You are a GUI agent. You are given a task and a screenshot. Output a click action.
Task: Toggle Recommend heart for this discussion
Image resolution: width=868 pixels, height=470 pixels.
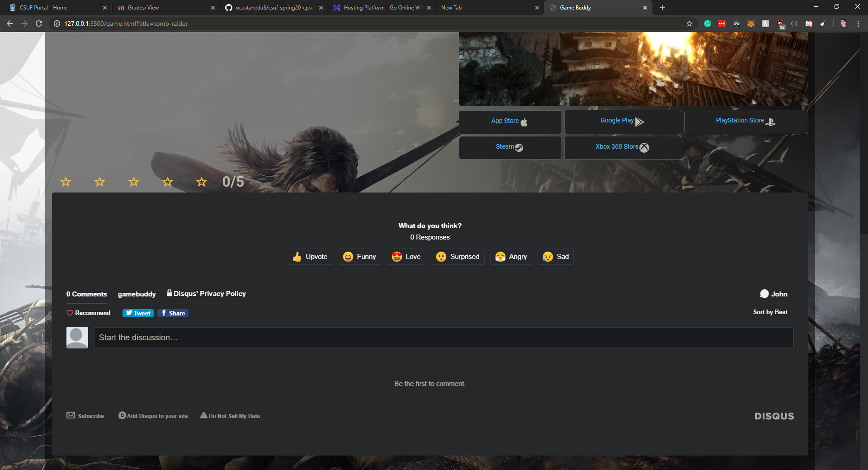[89, 313]
